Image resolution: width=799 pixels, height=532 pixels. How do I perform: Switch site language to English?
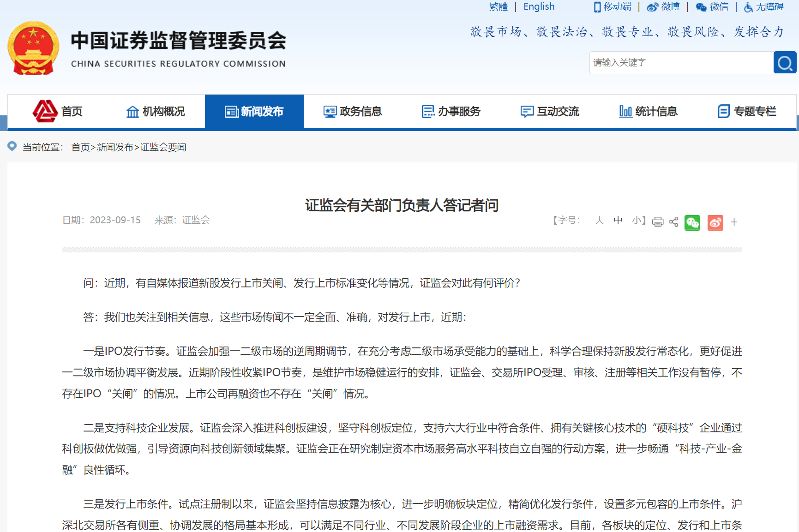point(539,7)
